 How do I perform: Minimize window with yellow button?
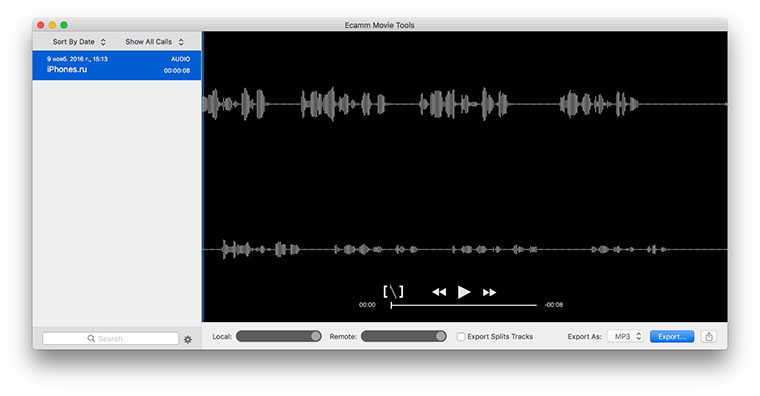click(x=52, y=25)
